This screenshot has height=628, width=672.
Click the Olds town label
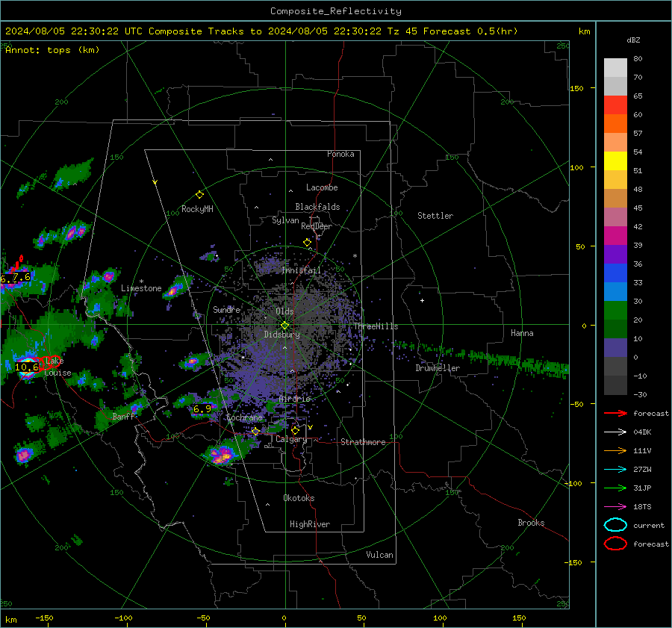click(x=284, y=311)
